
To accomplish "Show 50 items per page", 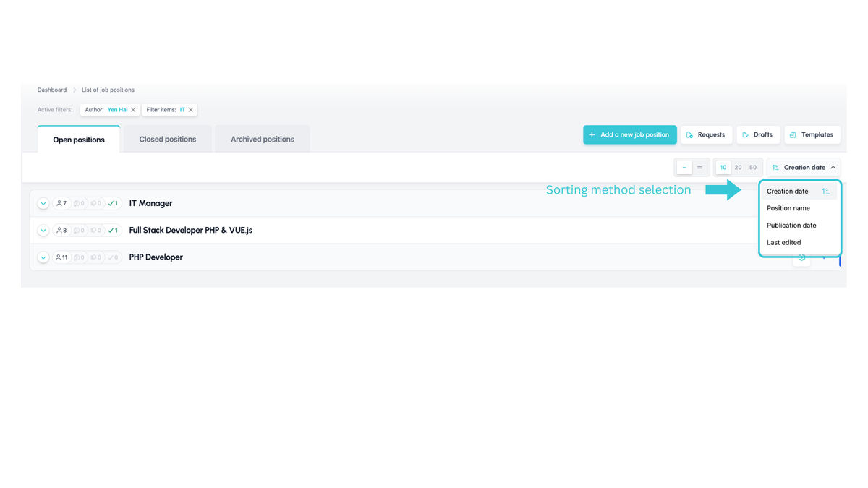I will tap(753, 167).
